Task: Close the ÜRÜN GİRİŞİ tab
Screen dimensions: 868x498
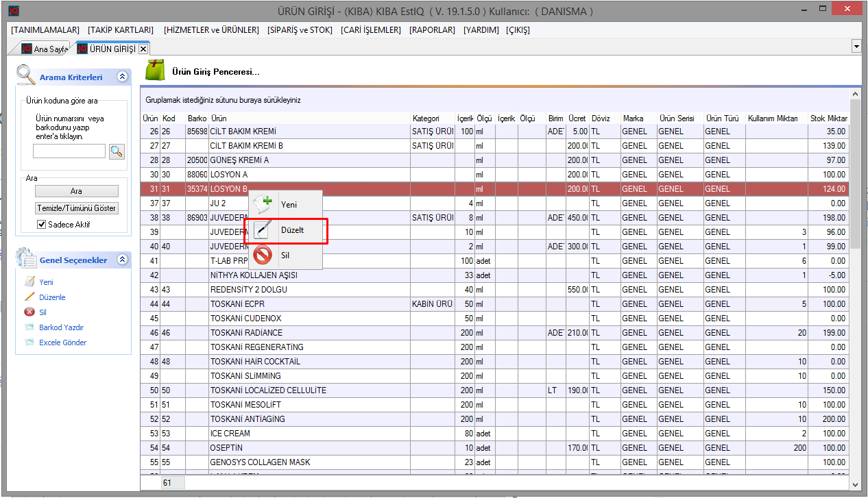Action: tap(143, 49)
